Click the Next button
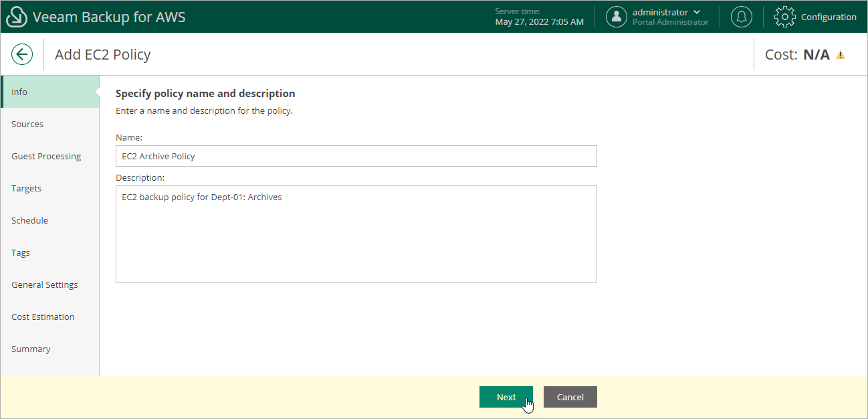 point(506,396)
